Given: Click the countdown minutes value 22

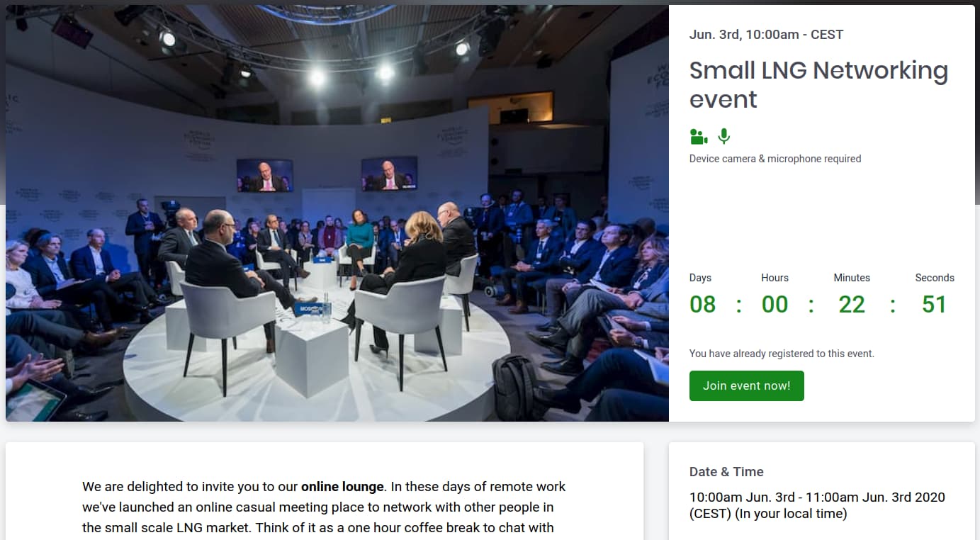Looking at the screenshot, I should (x=851, y=305).
